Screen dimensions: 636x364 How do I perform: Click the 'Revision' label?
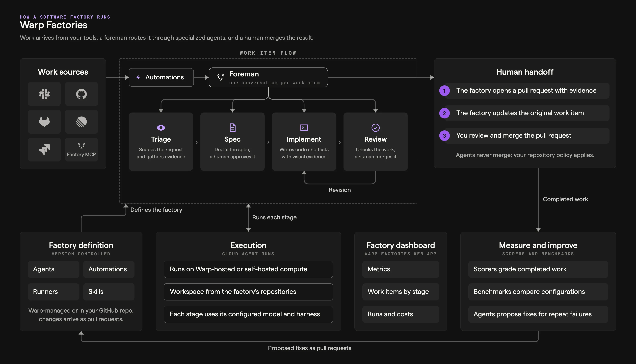[340, 190]
